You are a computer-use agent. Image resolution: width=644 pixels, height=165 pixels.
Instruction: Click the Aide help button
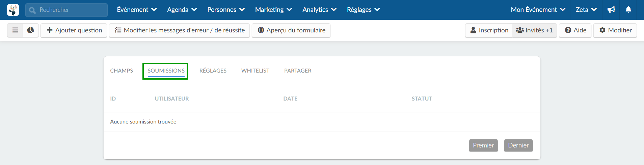coord(575,30)
